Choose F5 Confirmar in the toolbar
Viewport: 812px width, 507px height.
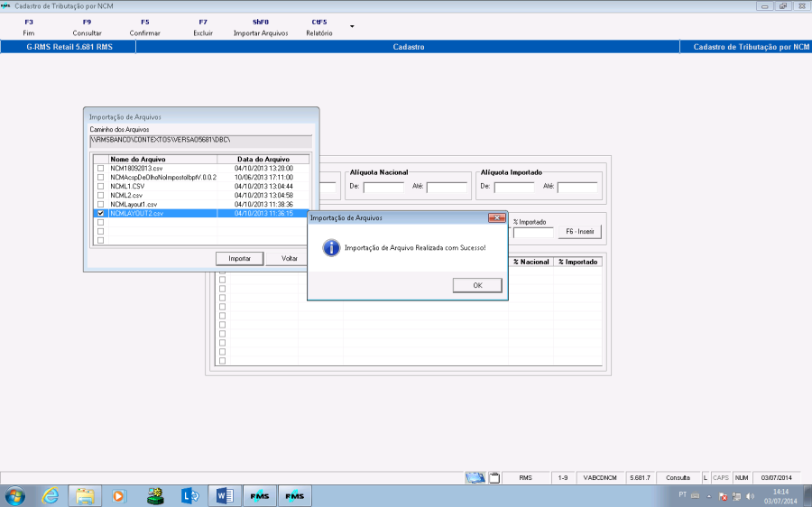click(x=145, y=27)
